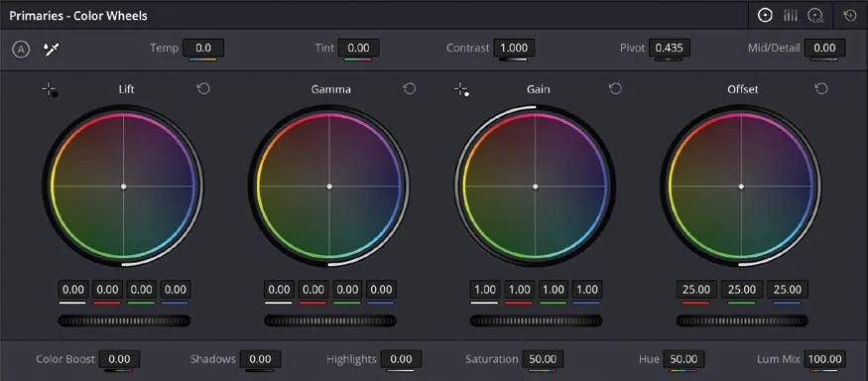Screen dimensions: 868x381
Task: Reset the Offset wheel
Action: click(x=821, y=89)
